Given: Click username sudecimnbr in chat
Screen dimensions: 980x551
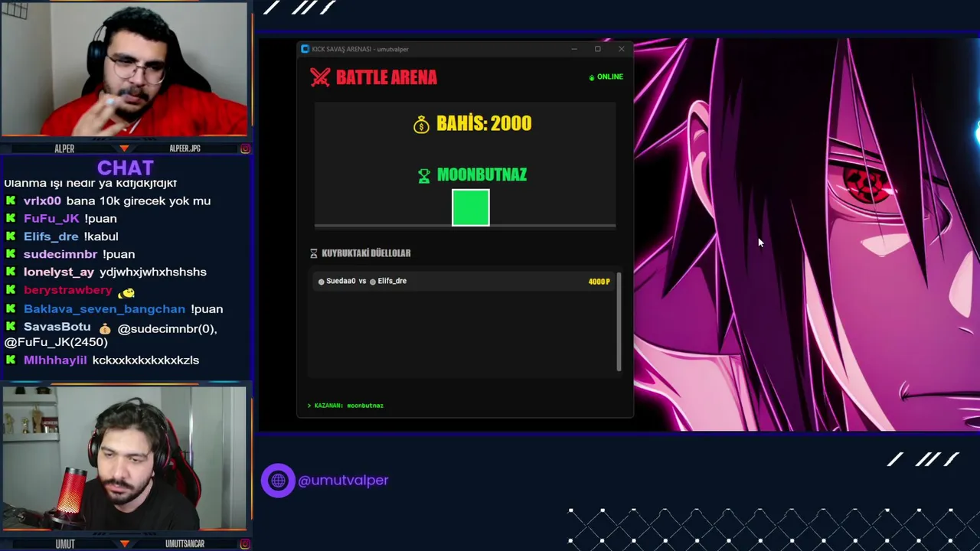Looking at the screenshot, I should click(60, 254).
